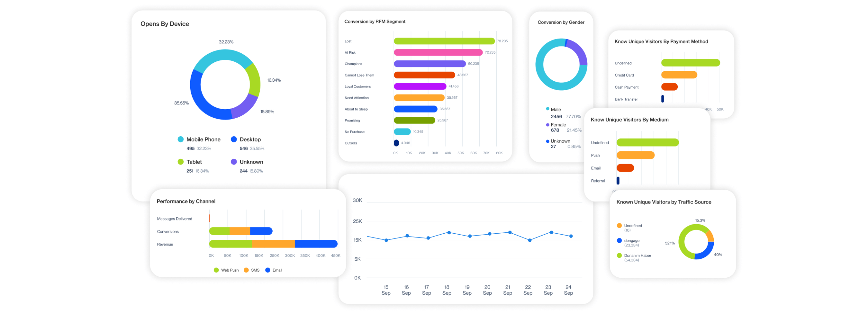Click the 15 Sep data point on line chart
Screen dimensions: 868x314
click(x=386, y=239)
